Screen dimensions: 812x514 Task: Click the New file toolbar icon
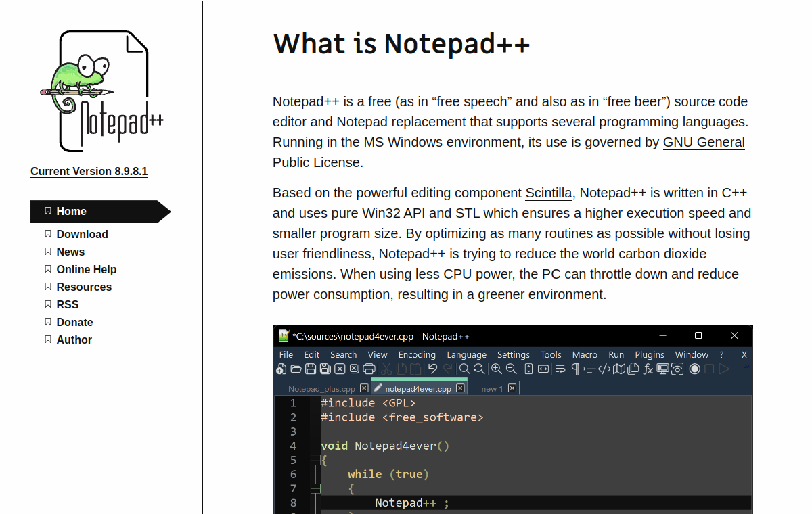(281, 369)
